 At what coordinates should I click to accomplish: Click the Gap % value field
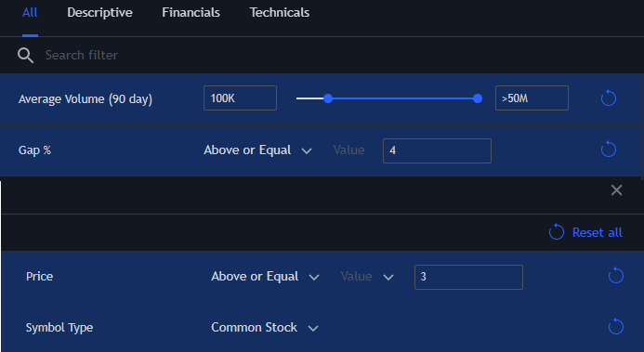(437, 150)
